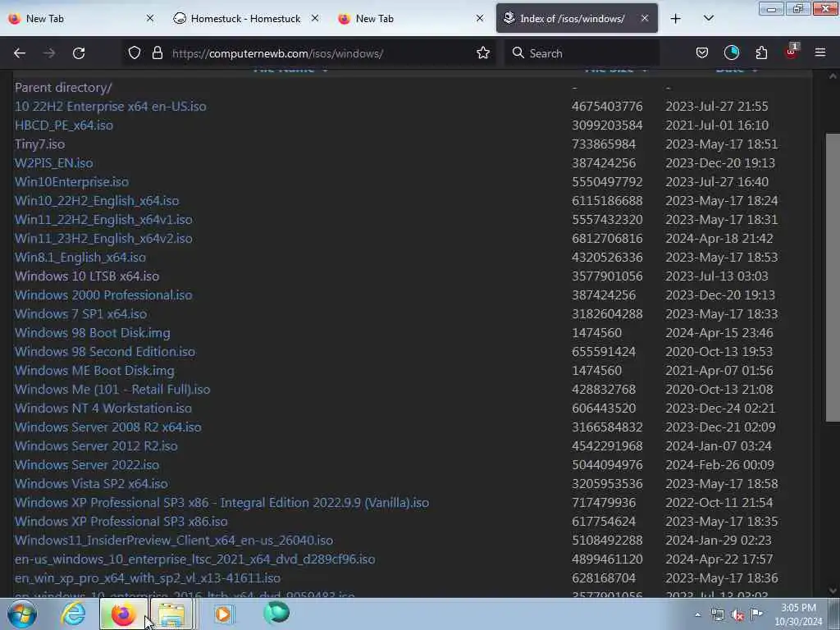840x630 pixels.
Task: Click the page vertical scrollbar thumb
Action: [x=833, y=277]
